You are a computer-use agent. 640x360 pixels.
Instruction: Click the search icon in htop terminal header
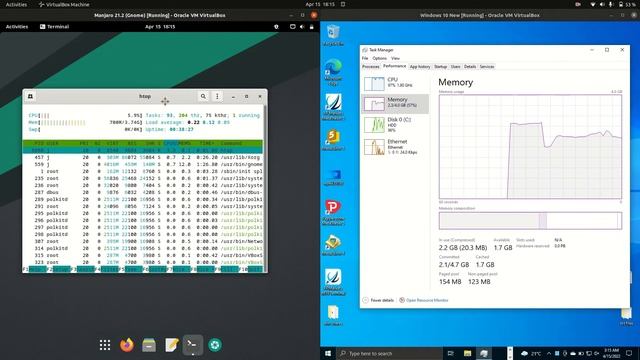point(203,96)
